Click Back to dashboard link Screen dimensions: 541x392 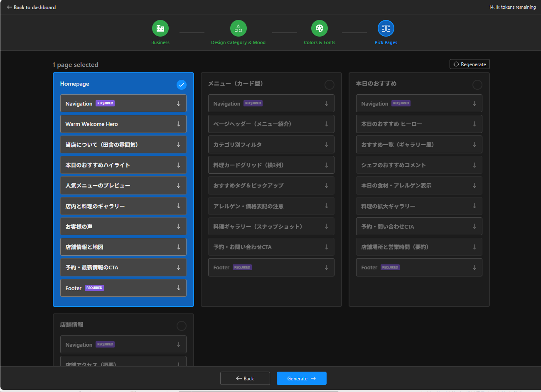[x=31, y=7]
